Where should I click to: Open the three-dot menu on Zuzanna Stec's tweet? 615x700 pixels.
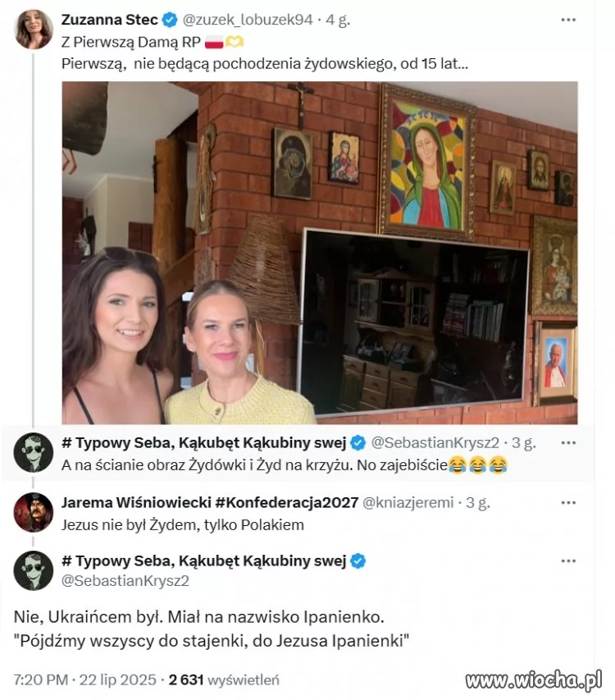[568, 20]
